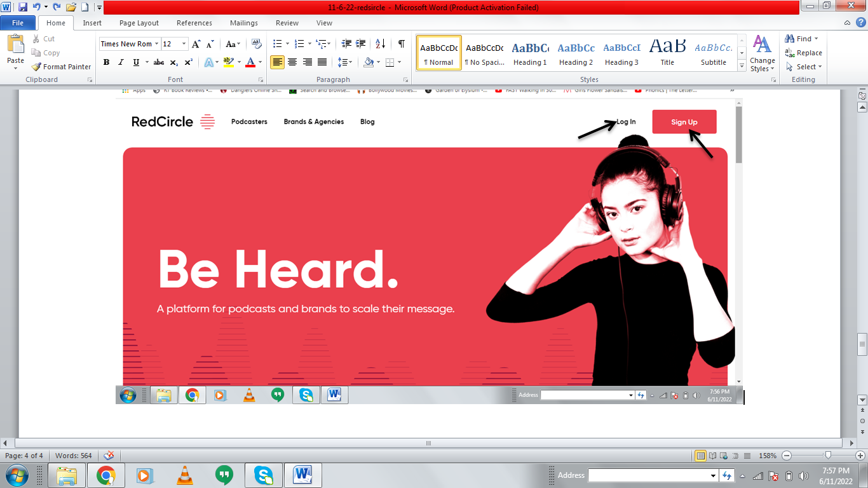Switch to the References tab
The height and width of the screenshot is (488, 868).
[x=194, y=23]
